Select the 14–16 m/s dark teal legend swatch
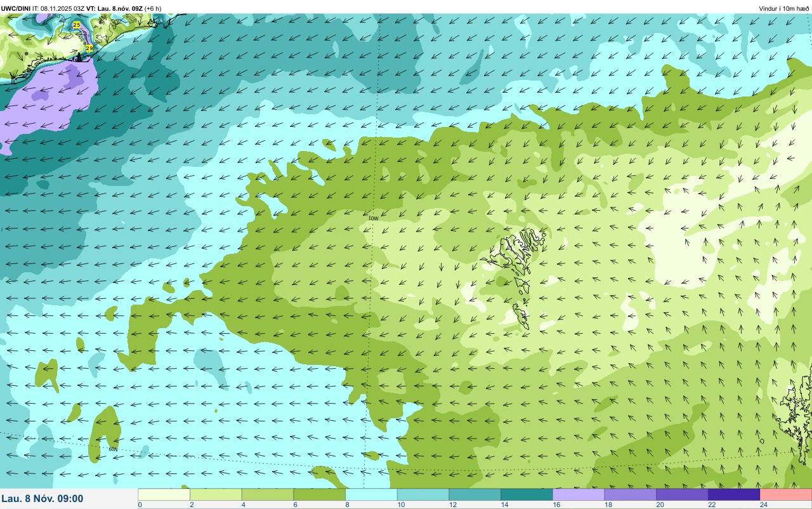 (x=527, y=494)
